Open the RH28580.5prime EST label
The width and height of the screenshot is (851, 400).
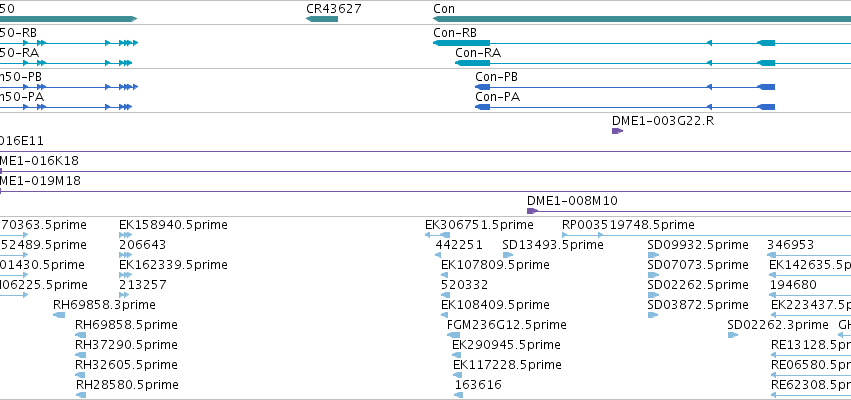[x=127, y=385]
